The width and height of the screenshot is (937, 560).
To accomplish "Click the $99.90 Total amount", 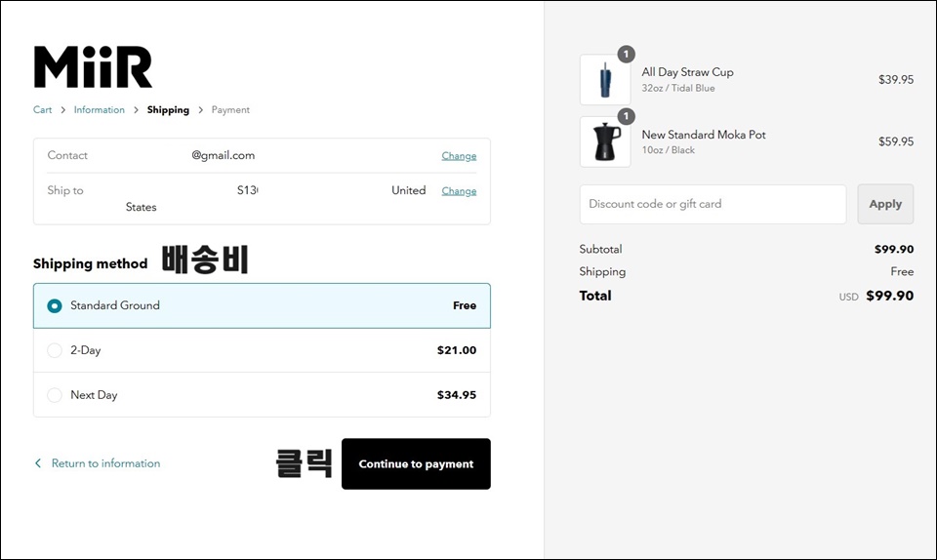I will [x=890, y=296].
